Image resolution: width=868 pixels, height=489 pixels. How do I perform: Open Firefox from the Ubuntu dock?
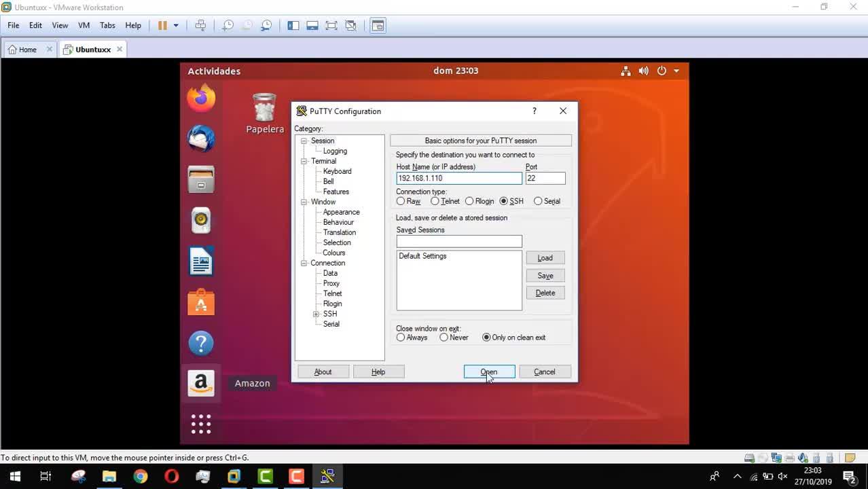click(x=201, y=99)
